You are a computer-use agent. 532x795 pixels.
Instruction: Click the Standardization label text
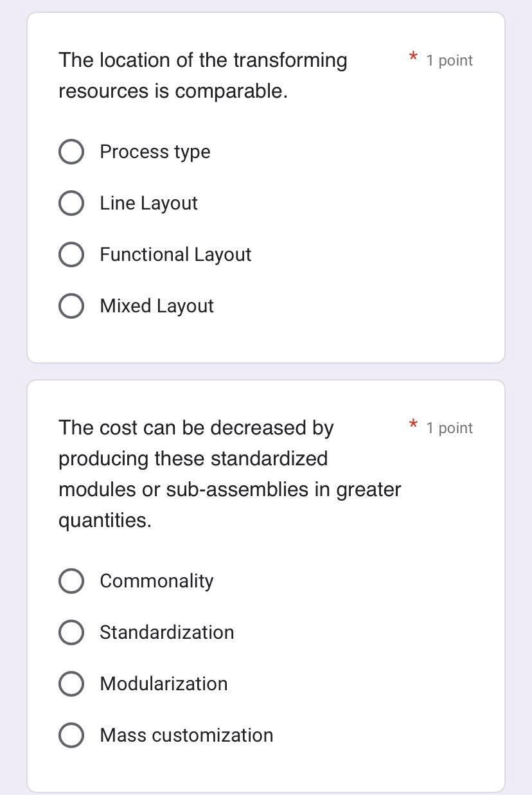[166, 632]
